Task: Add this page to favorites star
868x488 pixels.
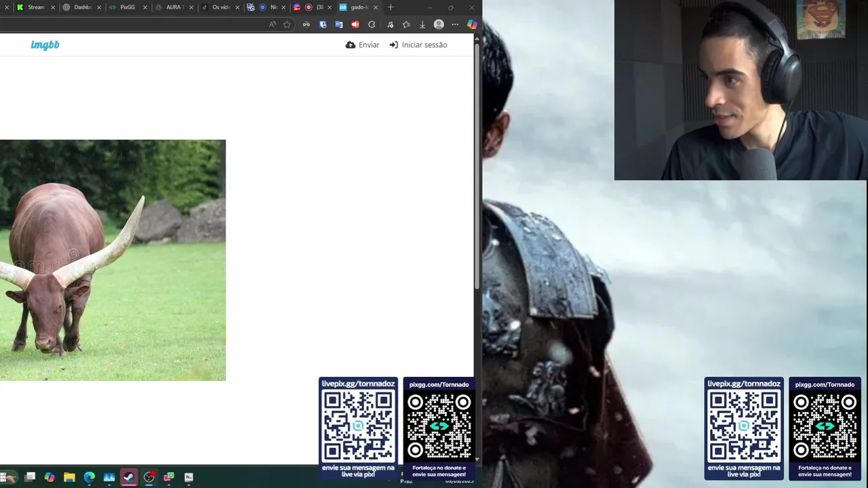Action: 287,24
